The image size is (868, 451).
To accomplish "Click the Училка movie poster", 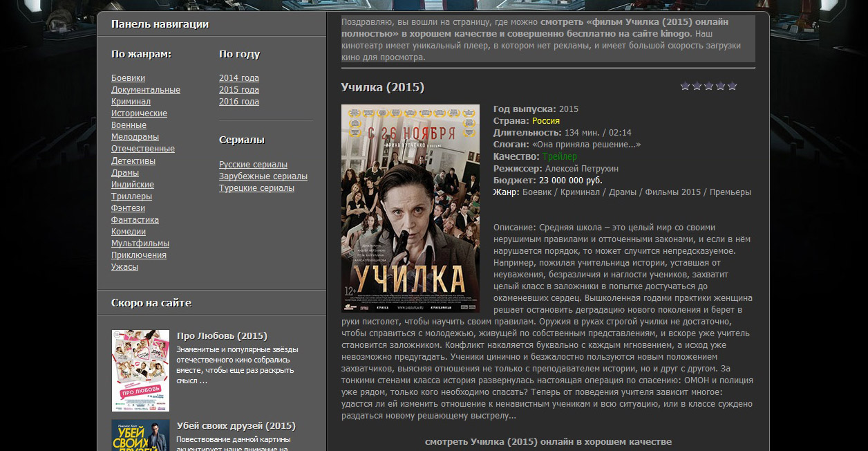I will pyautogui.click(x=411, y=208).
